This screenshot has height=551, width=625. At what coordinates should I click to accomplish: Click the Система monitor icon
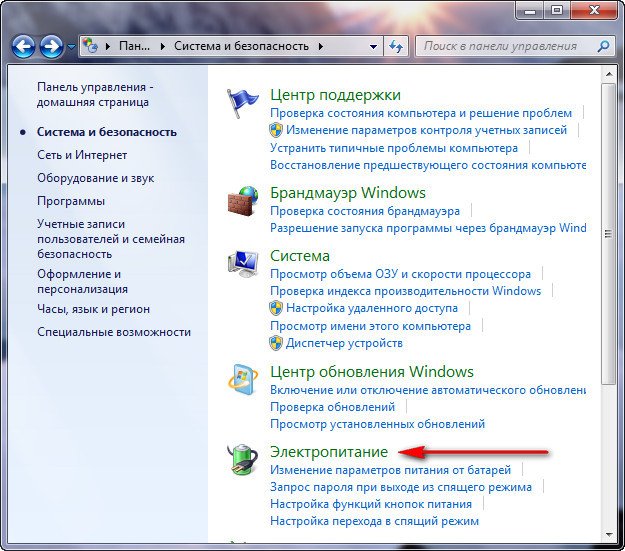pos(243,264)
